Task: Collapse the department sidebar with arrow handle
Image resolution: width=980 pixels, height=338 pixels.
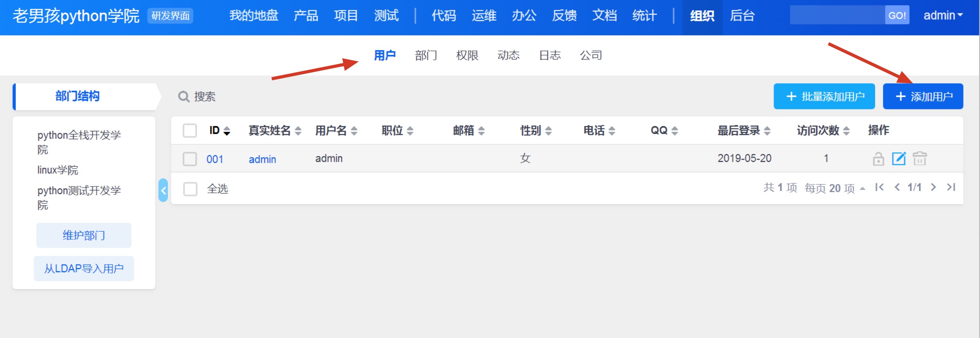Action: tap(163, 190)
